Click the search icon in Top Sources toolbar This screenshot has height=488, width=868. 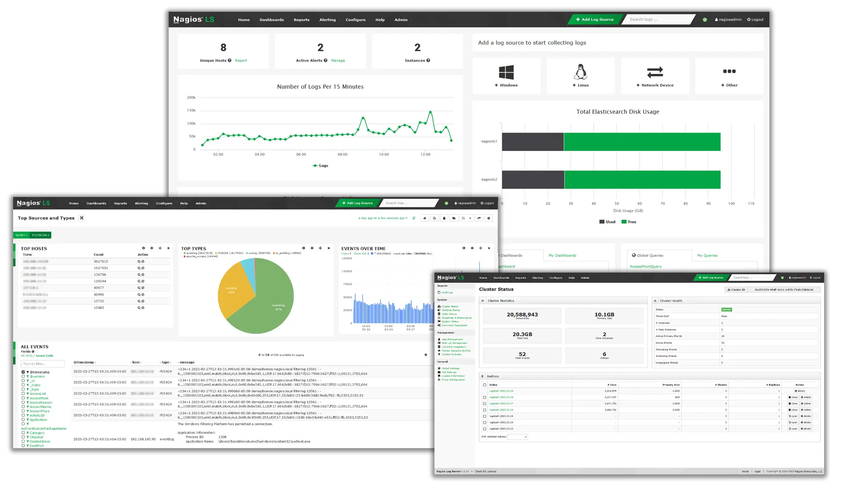tap(434, 218)
